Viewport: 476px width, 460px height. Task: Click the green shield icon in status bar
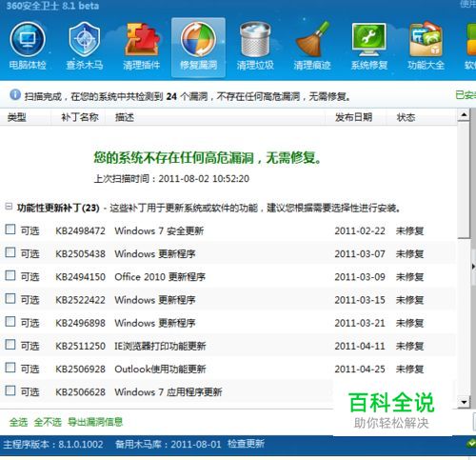click(x=471, y=444)
